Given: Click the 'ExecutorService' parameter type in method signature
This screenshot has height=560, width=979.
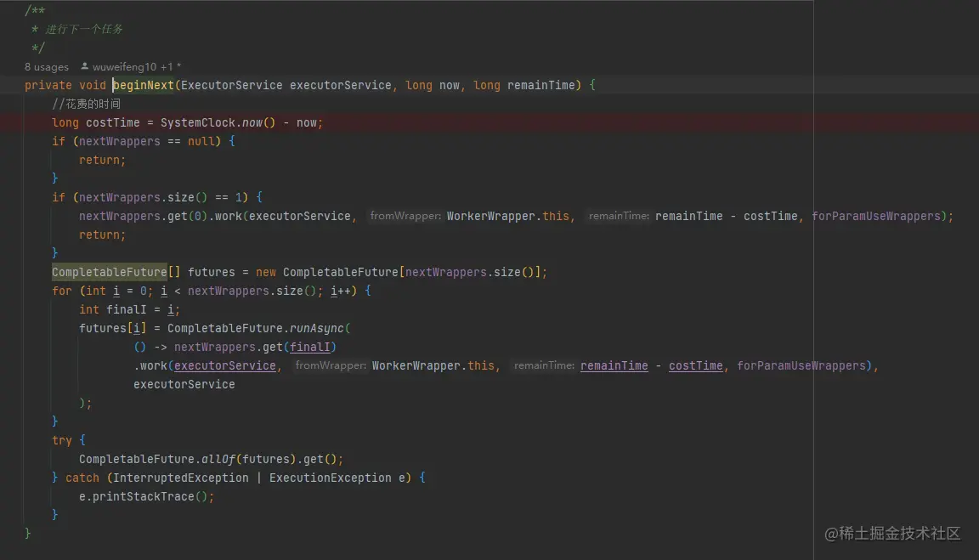Looking at the screenshot, I should [x=232, y=86].
